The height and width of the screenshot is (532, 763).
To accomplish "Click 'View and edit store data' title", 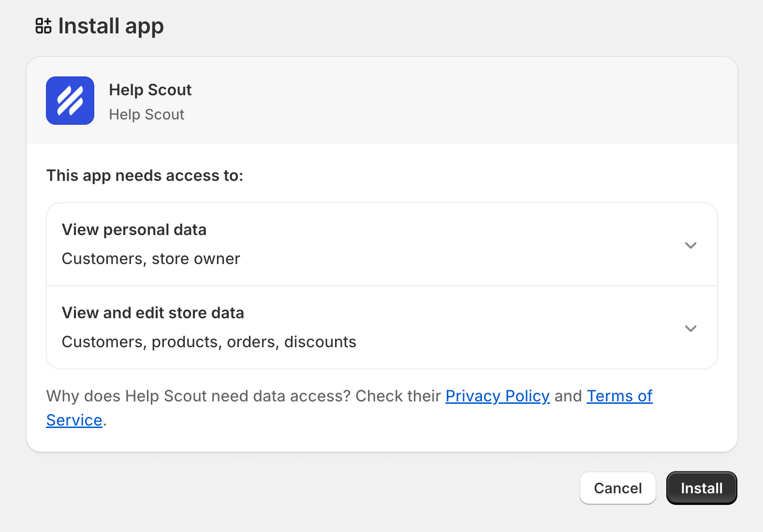I will [x=153, y=313].
